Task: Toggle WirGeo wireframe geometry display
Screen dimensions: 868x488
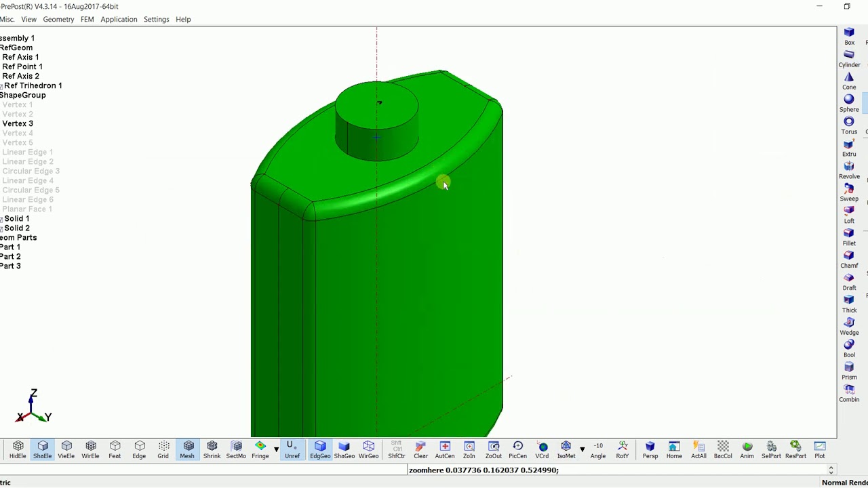Action: (x=369, y=450)
